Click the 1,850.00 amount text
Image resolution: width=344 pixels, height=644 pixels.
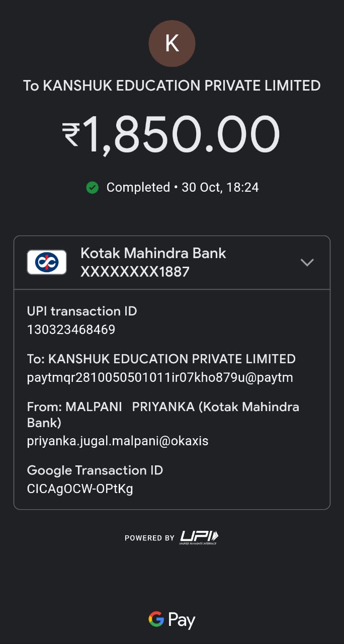[x=181, y=134]
